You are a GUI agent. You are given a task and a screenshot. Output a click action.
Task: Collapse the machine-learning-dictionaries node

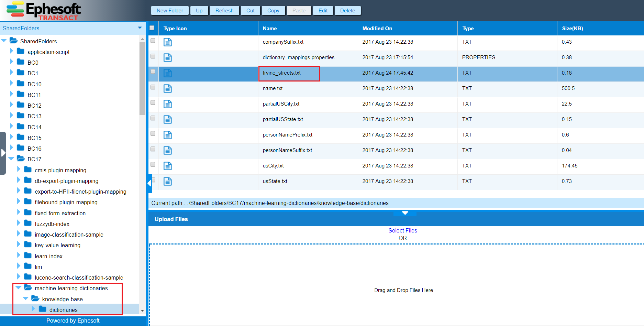(19, 288)
